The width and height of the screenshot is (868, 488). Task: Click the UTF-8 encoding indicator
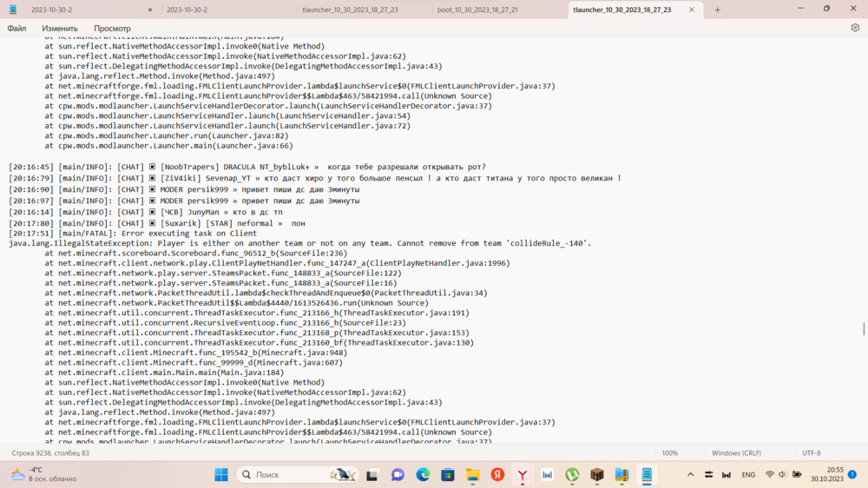[x=812, y=453]
